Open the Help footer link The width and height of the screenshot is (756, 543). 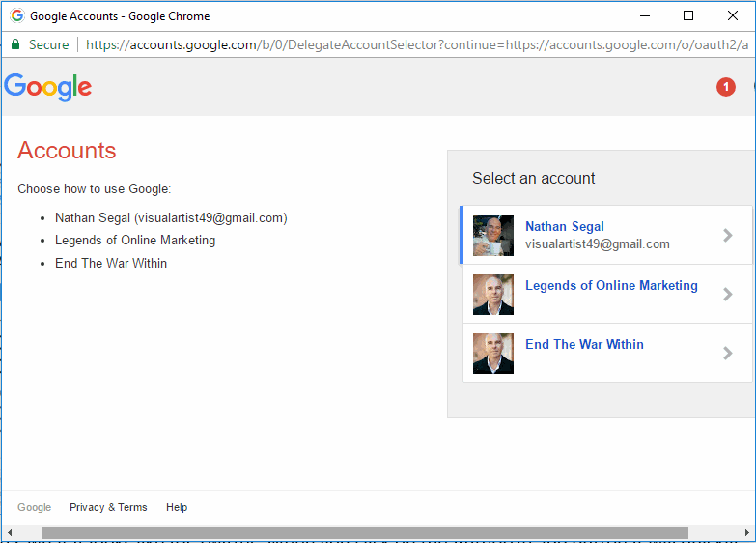tap(177, 507)
